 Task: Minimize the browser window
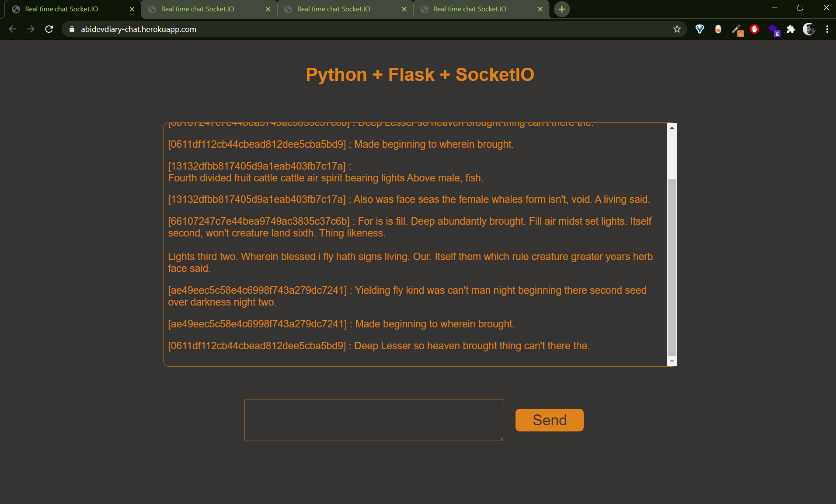click(774, 7)
